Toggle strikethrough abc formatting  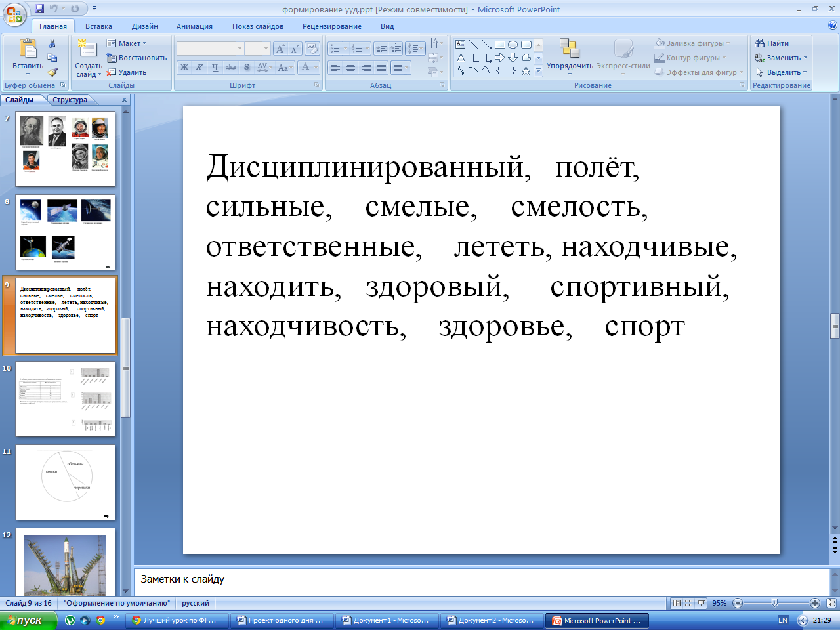pos(231,67)
